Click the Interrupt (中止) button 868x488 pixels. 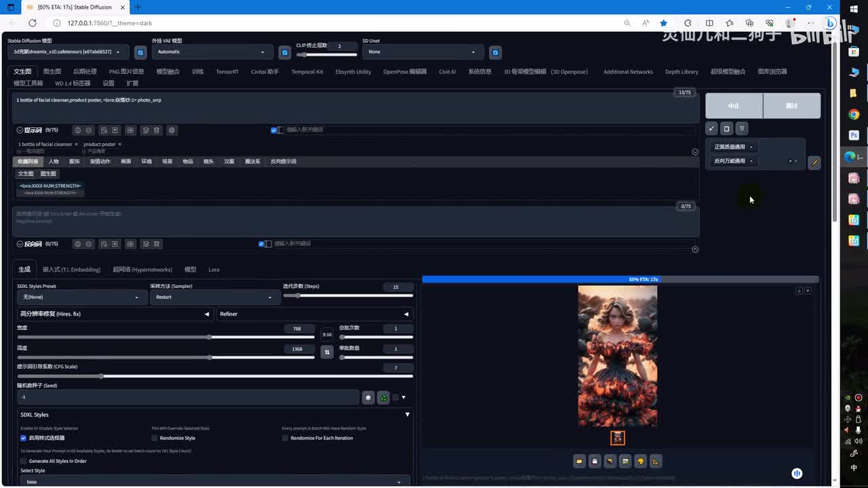point(734,106)
